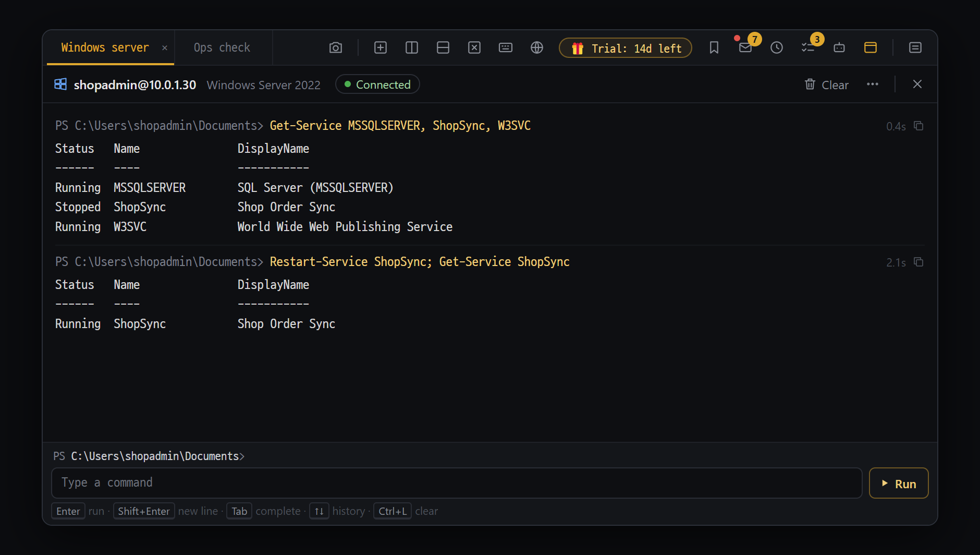980x555 pixels.
Task: Open the assistant bot icon
Action: [839, 47]
